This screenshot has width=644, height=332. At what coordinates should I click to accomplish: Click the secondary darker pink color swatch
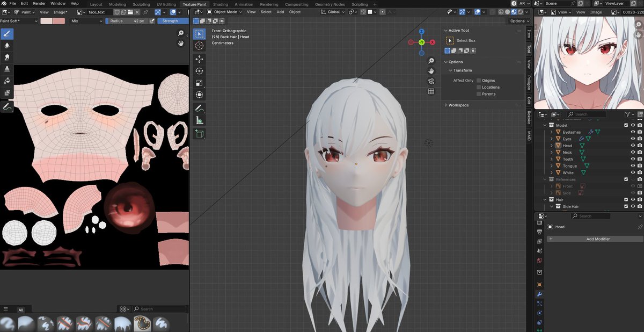point(59,21)
